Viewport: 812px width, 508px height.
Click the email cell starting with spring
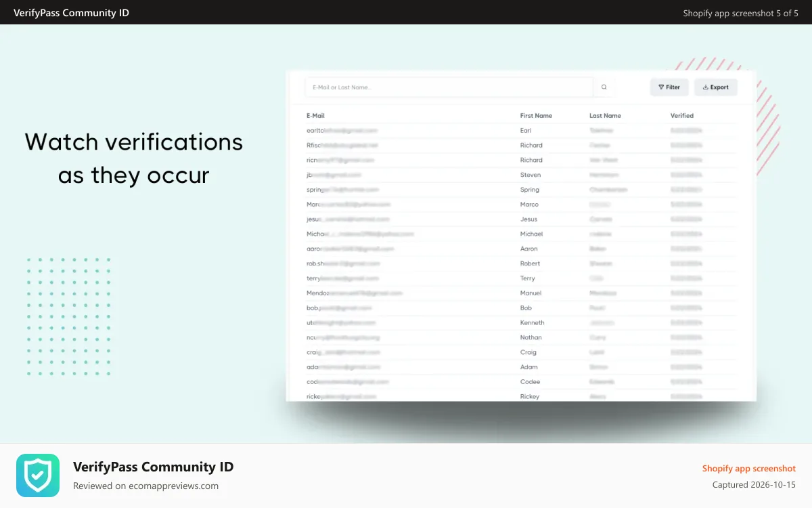[342, 190]
